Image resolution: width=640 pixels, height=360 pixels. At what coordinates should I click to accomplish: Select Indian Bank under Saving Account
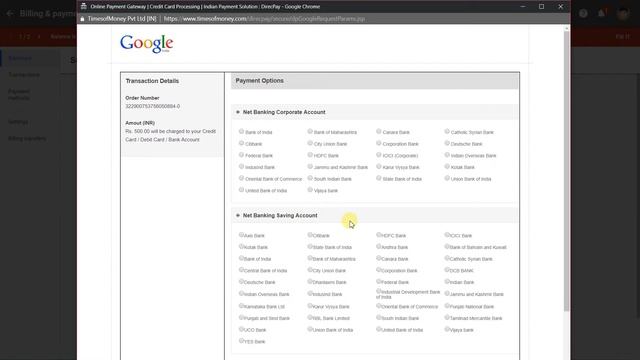point(447,282)
